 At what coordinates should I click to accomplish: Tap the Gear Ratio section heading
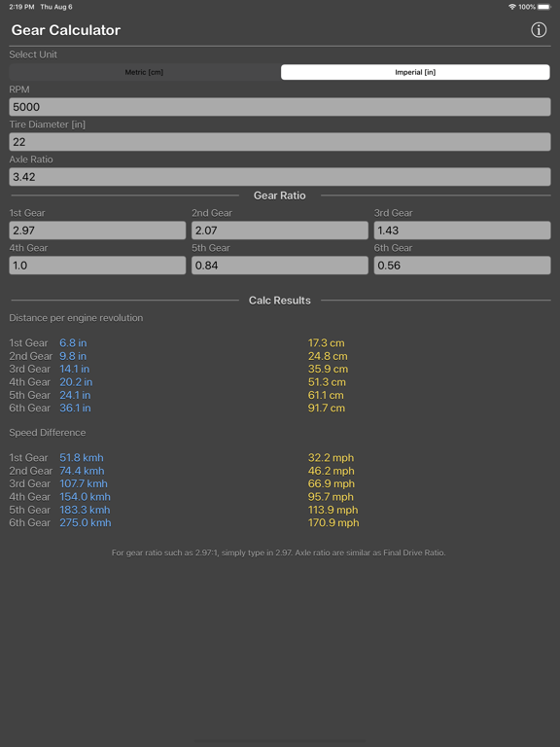pos(280,196)
